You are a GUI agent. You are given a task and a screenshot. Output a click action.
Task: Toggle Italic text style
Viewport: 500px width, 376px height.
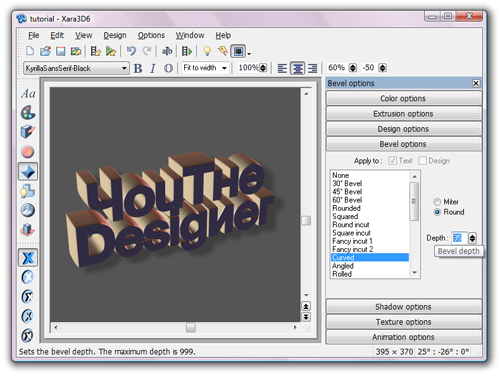pyautogui.click(x=153, y=68)
